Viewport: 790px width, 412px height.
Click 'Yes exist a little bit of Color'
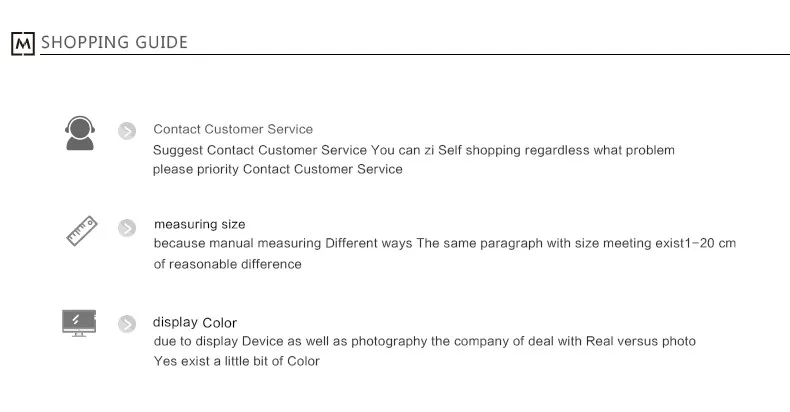pos(237,361)
